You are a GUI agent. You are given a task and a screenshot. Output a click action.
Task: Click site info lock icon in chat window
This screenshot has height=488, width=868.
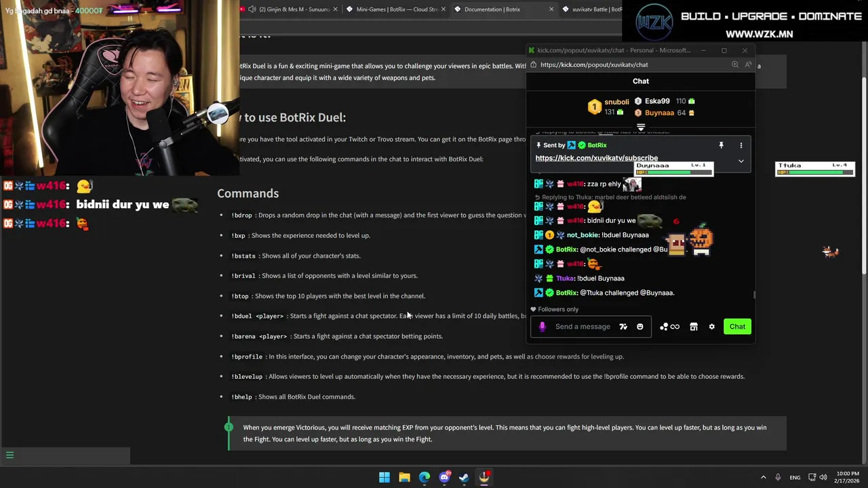533,64
